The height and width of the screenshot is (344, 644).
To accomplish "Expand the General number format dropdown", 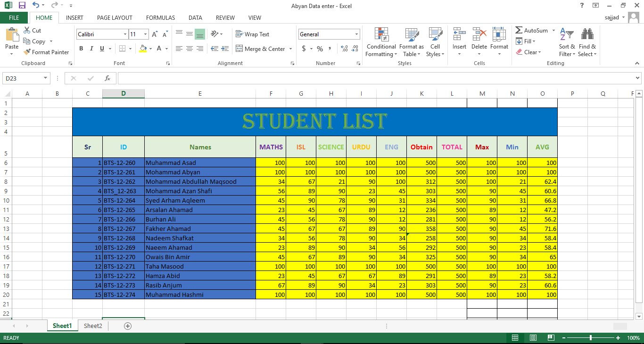I will point(356,34).
